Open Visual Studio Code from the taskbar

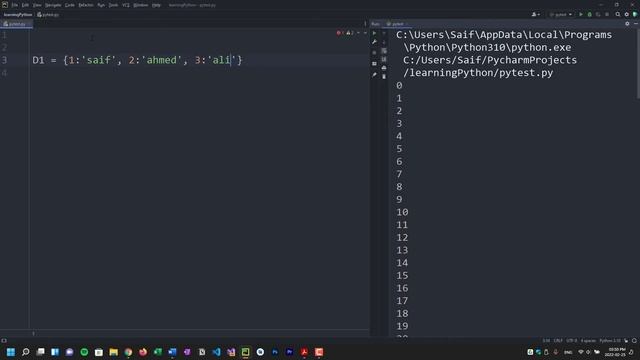click(216, 352)
